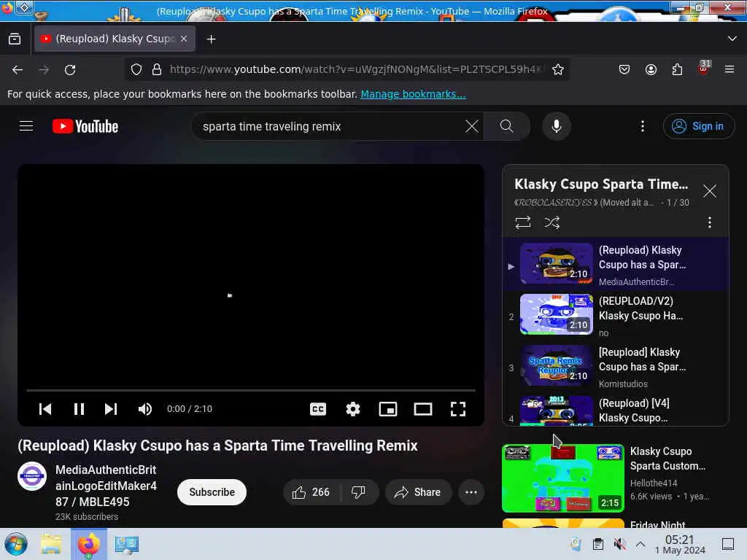Open the YouTube guide hamburger menu
The image size is (747, 560).
pos(26,126)
